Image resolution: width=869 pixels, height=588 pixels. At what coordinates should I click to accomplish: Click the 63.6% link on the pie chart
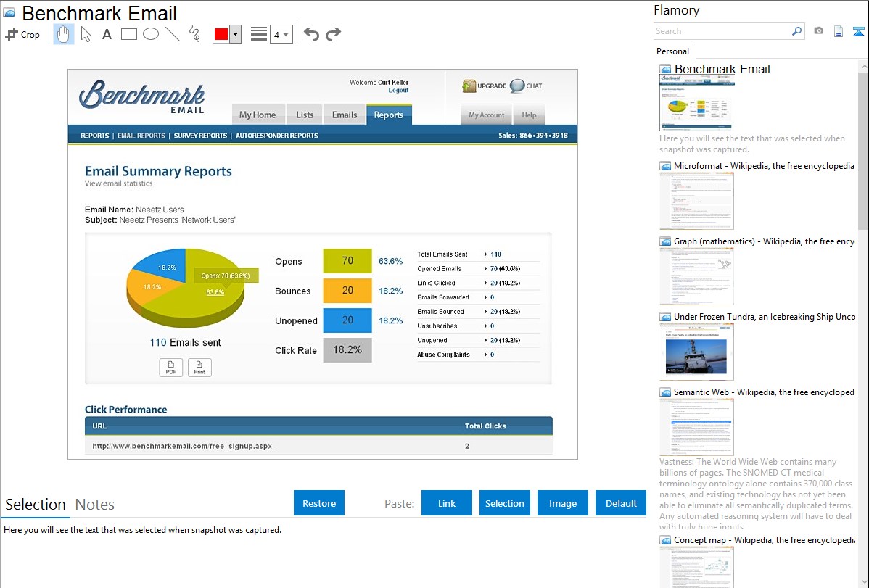pos(215,293)
